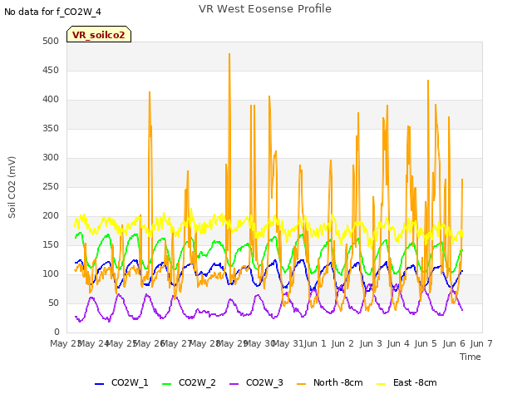The width and height of the screenshot is (532, 399).
Task: Click the 350 y-axis tick label
Action: point(51,129)
